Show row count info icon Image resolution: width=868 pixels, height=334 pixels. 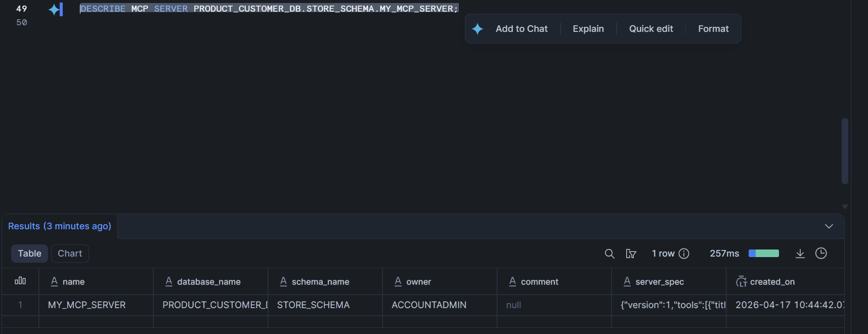(x=684, y=254)
